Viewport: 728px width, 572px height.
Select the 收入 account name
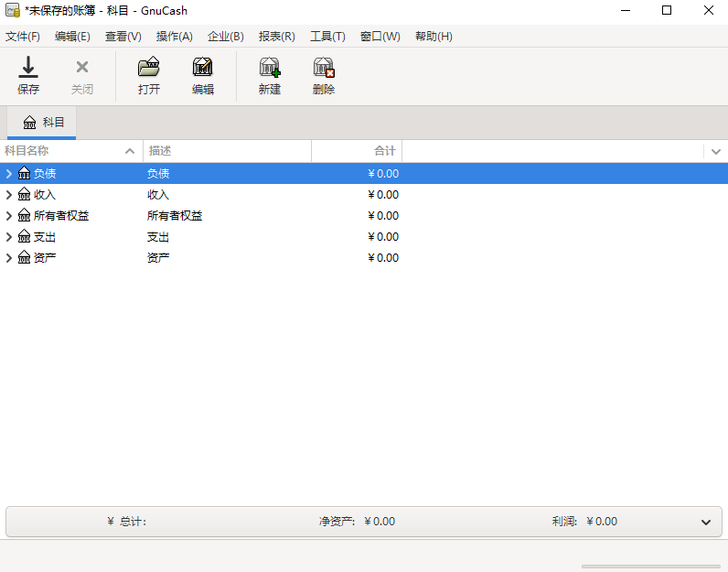45,194
